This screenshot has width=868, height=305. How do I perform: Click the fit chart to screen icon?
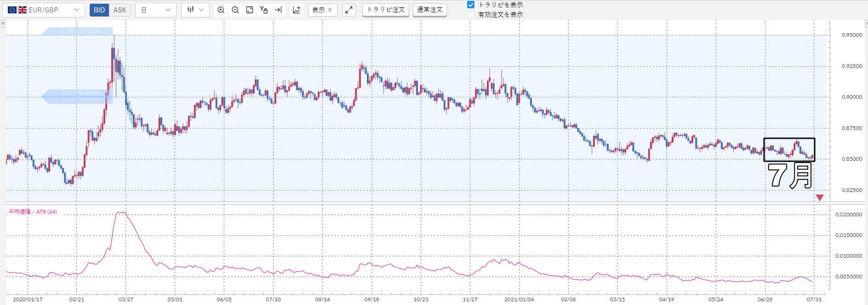point(250,10)
